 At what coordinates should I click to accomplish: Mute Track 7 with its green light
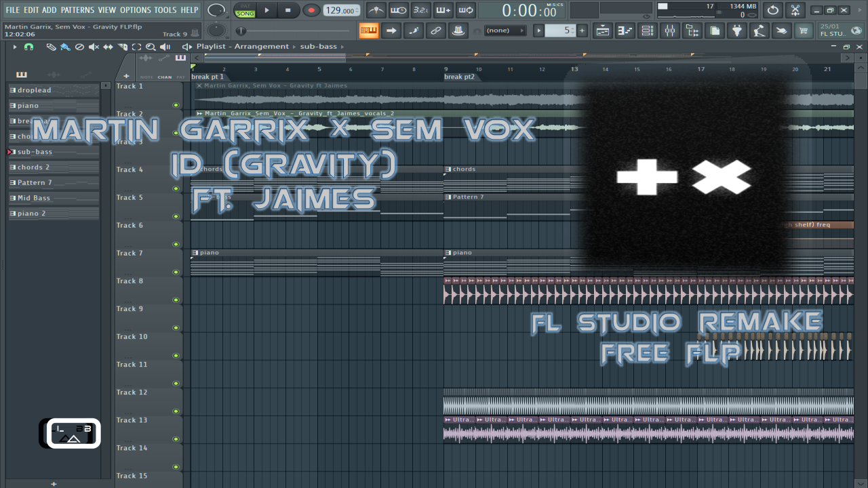point(176,272)
